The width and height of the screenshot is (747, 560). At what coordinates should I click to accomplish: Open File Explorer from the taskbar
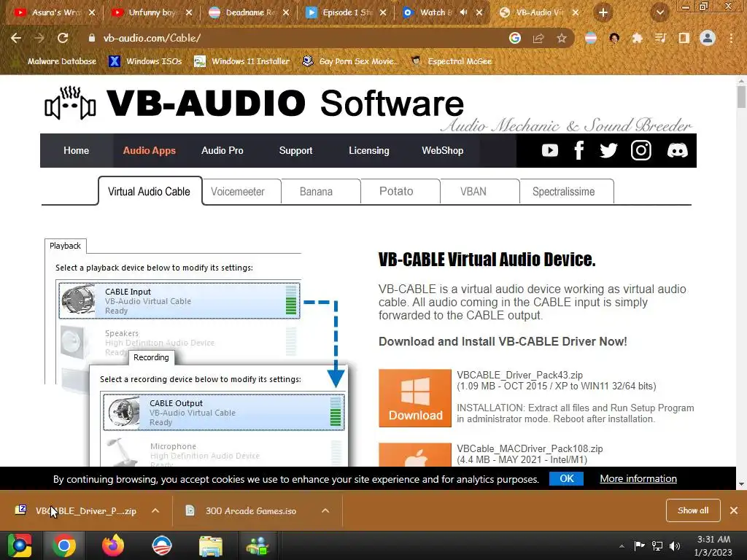[x=210, y=545]
